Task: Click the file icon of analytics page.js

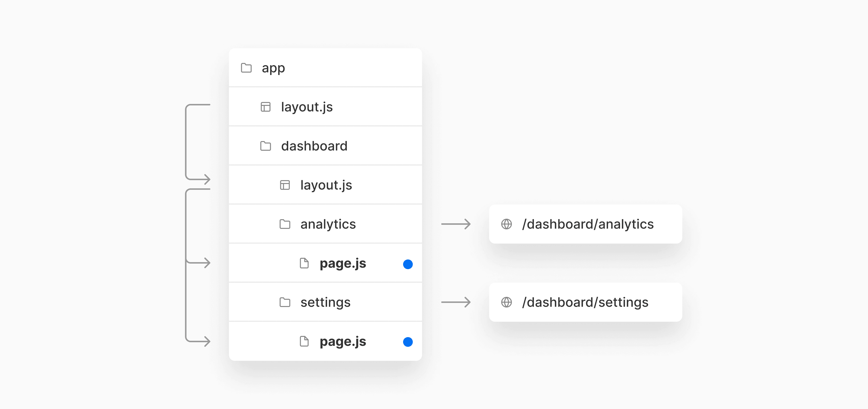Action: (304, 263)
